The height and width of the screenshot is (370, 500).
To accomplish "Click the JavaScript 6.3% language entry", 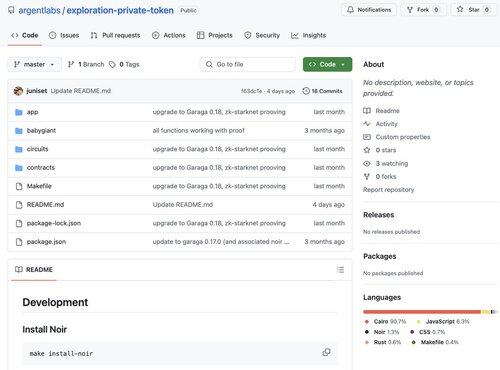I will click(x=443, y=321).
